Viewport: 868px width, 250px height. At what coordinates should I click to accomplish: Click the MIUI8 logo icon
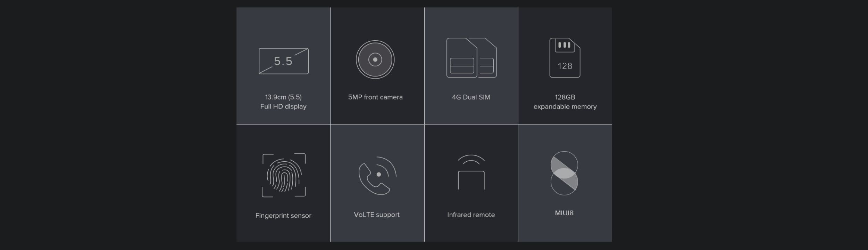pyautogui.click(x=564, y=173)
